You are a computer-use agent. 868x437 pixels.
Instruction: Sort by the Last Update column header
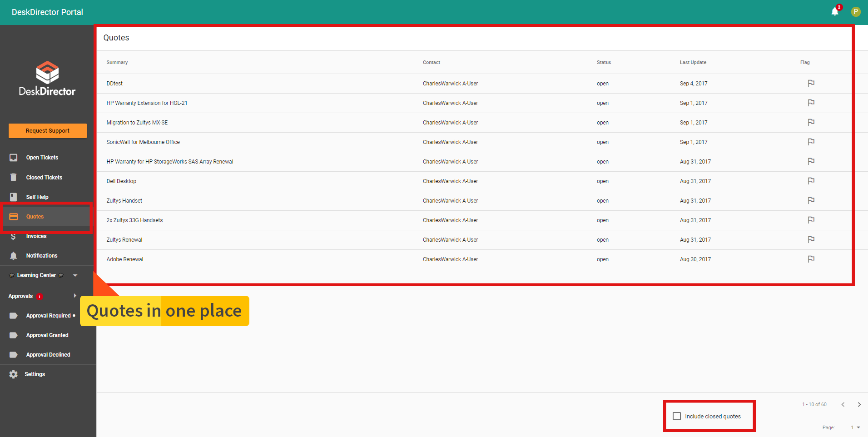(x=693, y=62)
